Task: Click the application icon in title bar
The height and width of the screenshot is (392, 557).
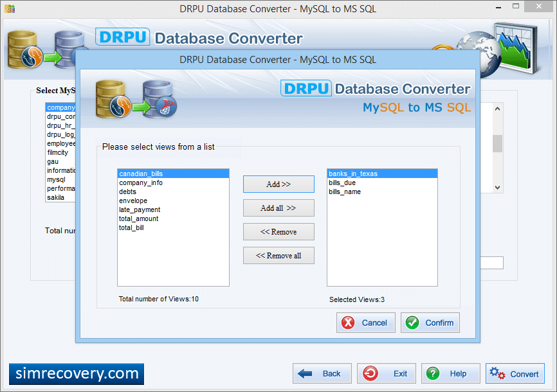Action: (10, 8)
